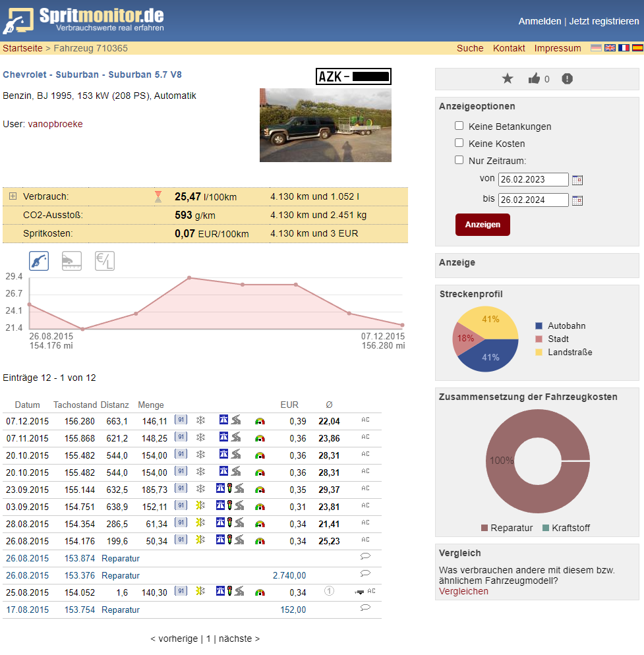
Task: Give a thumbs-up to this vehicle
Action: coord(534,78)
